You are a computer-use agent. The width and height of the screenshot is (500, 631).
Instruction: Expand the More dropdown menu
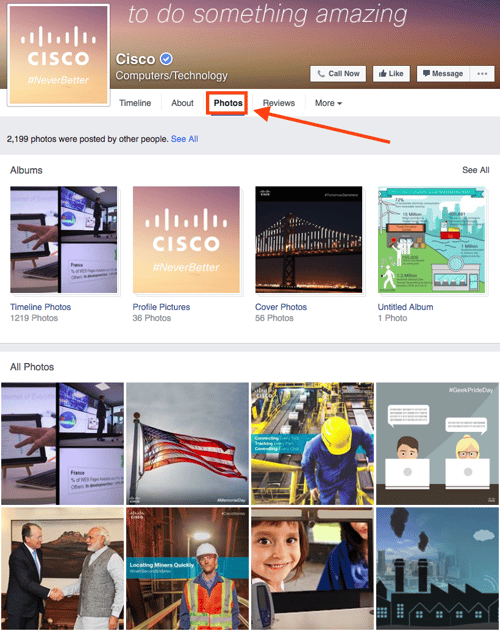(x=328, y=103)
